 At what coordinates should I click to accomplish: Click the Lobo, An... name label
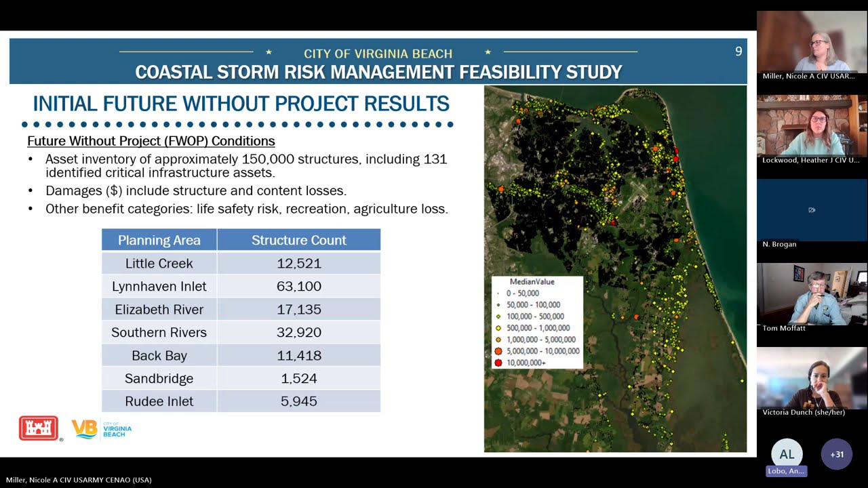coord(787,471)
